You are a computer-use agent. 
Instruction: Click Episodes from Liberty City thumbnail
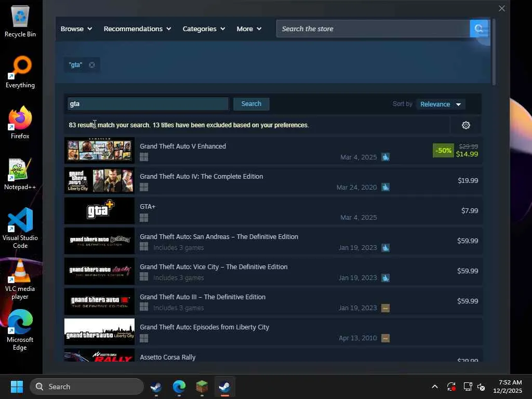99,331
